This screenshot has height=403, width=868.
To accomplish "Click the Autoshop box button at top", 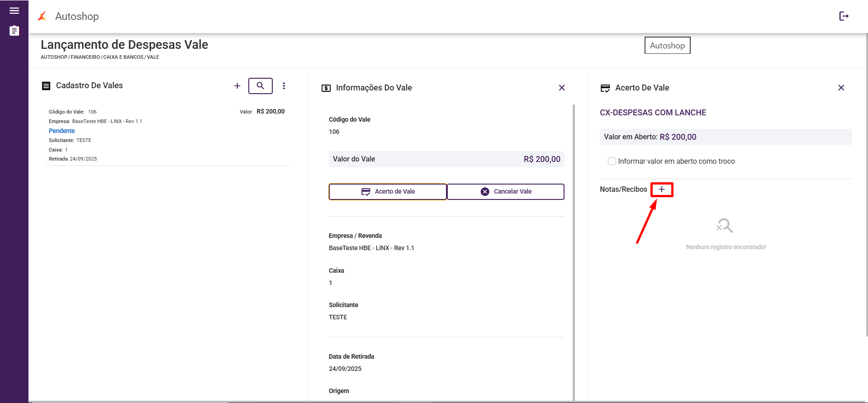I will (x=667, y=46).
